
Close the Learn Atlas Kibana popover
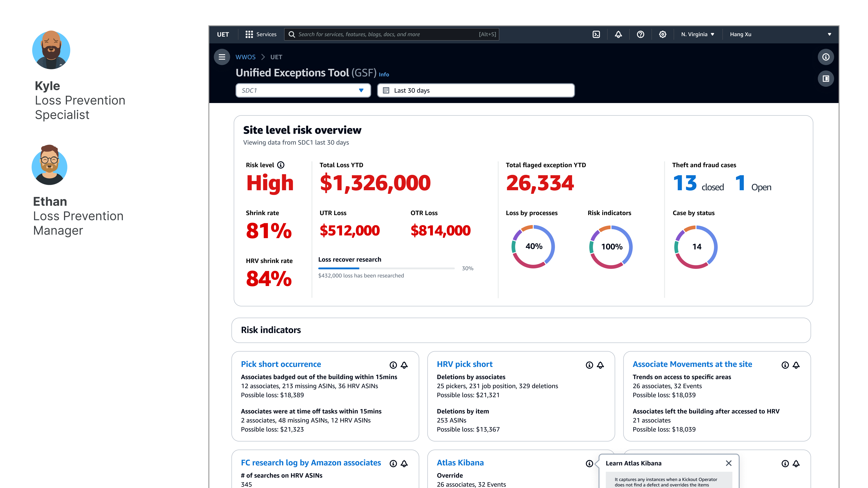(x=729, y=463)
